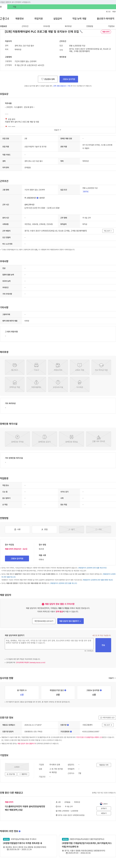Click the 장애인용 화장실 icon
The height and width of the screenshot is (868, 116).
(x=72, y=439)
